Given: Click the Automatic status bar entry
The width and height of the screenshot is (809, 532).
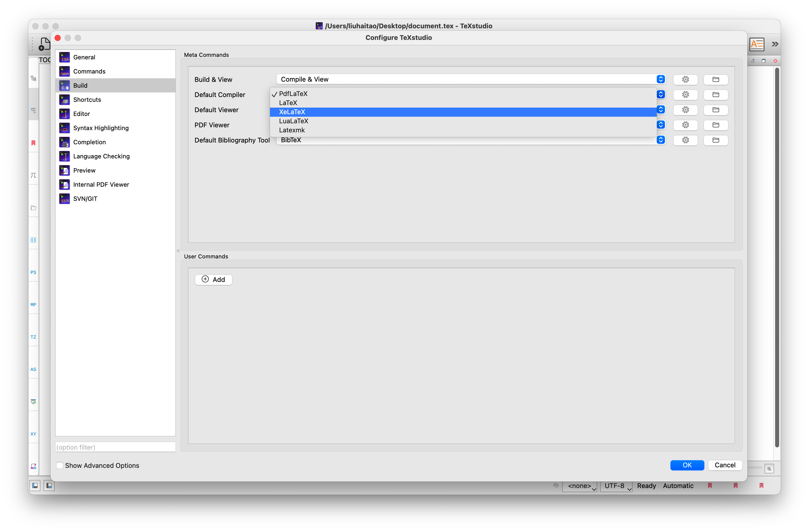Looking at the screenshot, I should tap(678, 486).
